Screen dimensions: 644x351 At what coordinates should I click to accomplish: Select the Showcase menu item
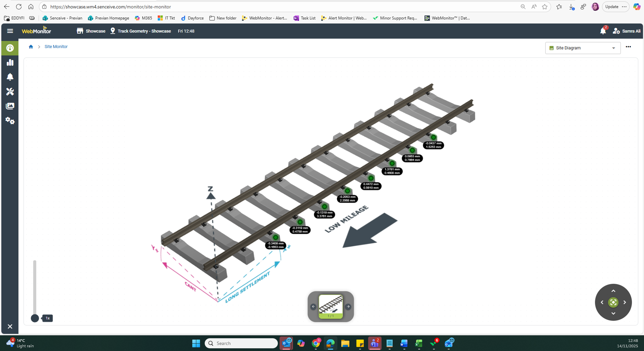coord(91,31)
